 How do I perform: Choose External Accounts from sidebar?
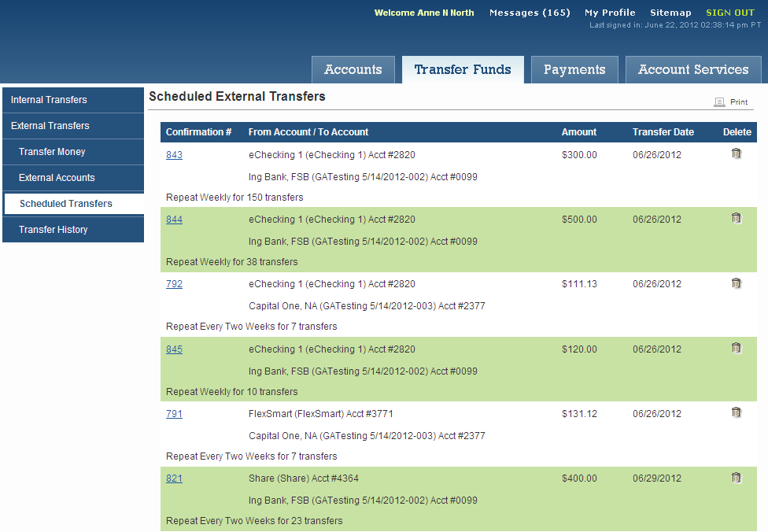tap(57, 178)
